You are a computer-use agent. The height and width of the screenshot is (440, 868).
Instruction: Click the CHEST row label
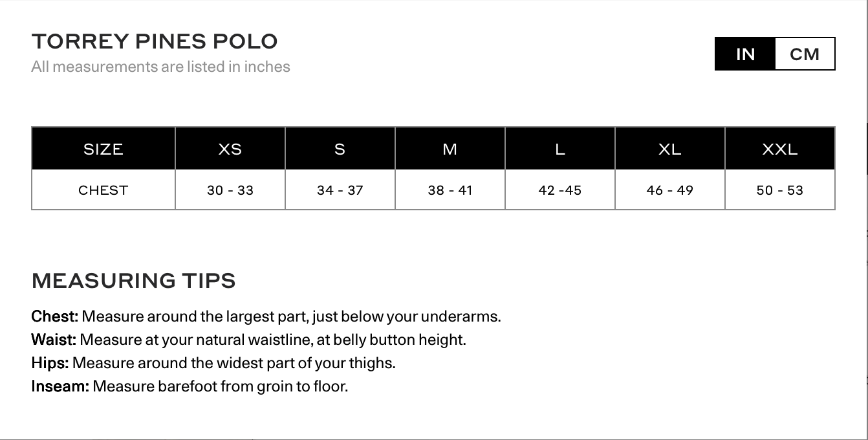click(103, 190)
